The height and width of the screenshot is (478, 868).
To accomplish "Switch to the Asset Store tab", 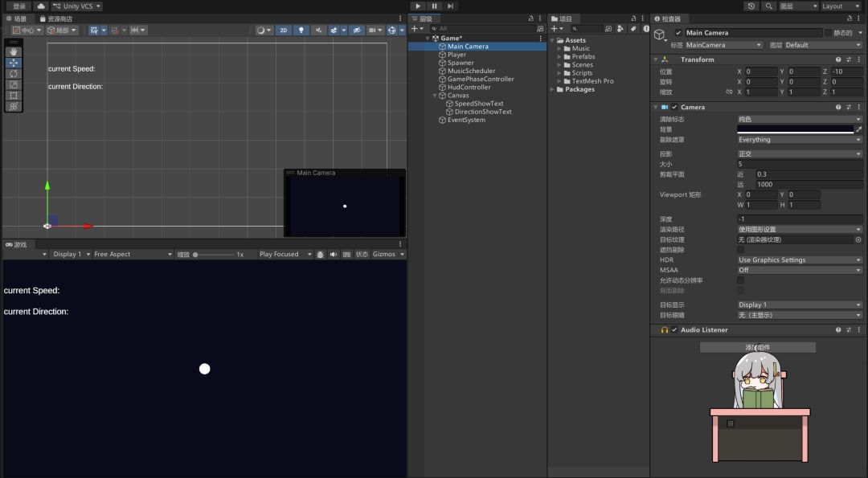I will 56,18.
